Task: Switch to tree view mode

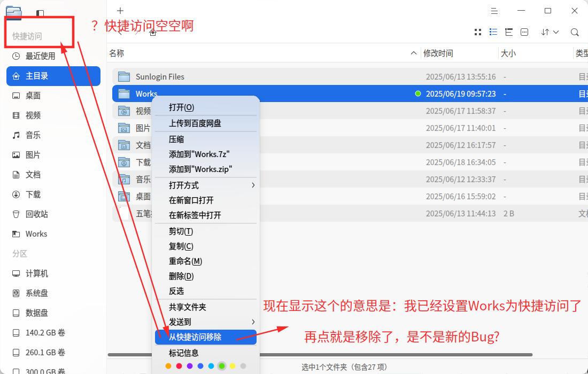Action: [509, 32]
